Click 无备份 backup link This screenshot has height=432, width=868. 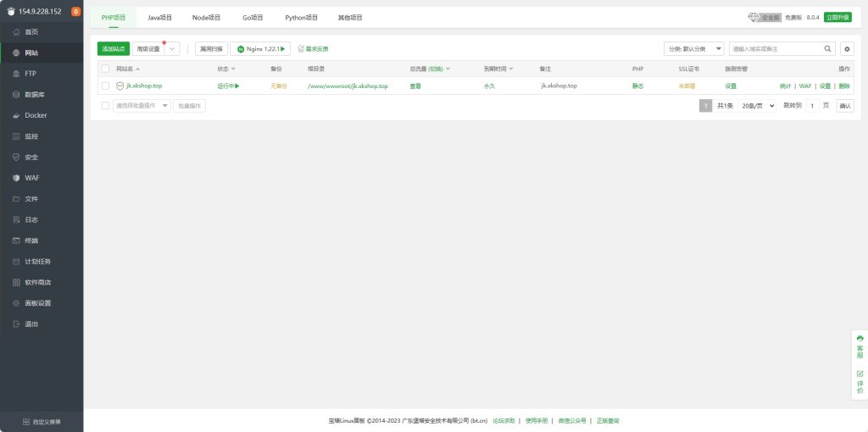coord(278,86)
